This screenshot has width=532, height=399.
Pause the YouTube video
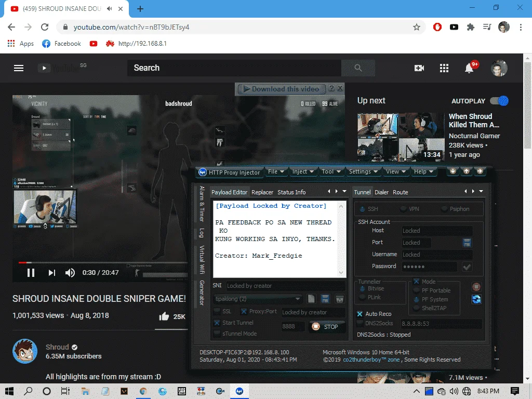click(x=31, y=273)
